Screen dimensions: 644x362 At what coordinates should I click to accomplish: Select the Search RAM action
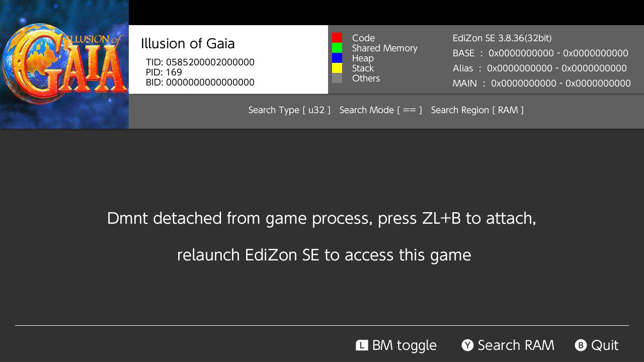pyautogui.click(x=516, y=345)
